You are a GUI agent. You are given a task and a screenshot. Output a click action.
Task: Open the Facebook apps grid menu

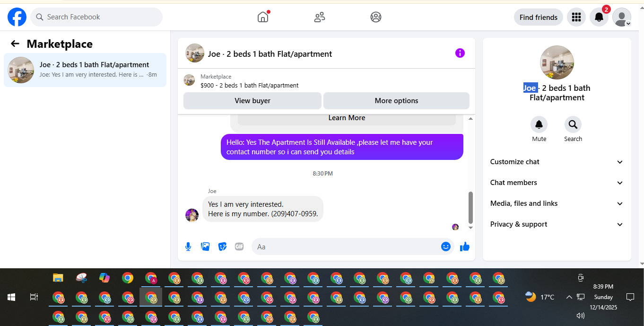coord(576,17)
